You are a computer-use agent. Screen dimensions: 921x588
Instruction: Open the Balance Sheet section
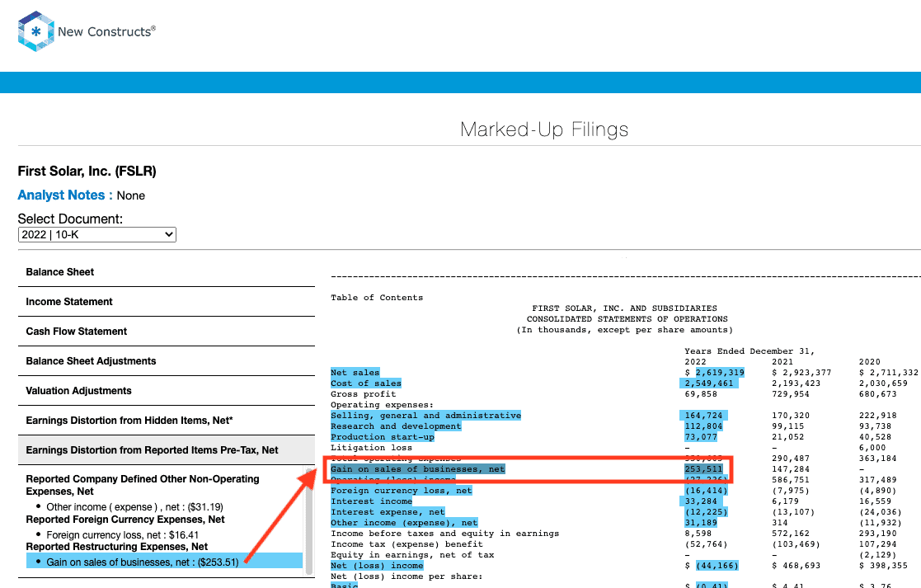click(167, 272)
